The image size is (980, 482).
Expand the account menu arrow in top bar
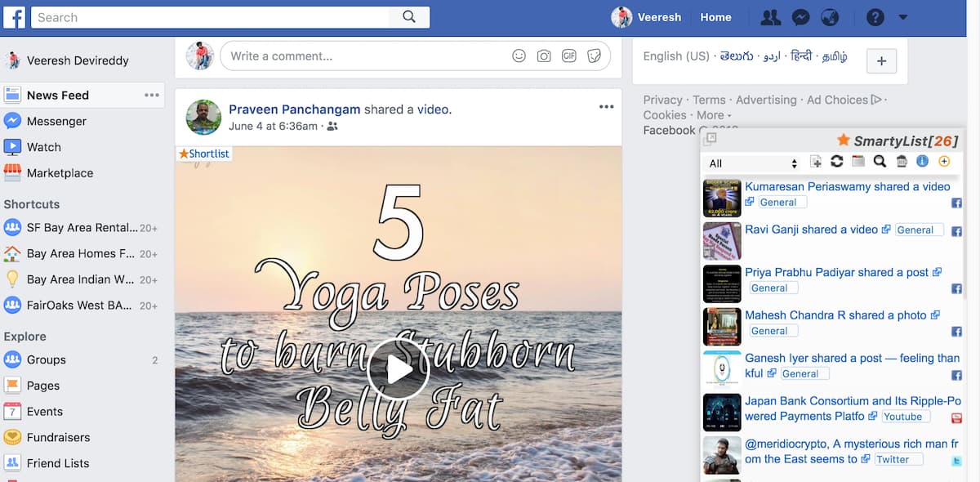(x=902, y=17)
